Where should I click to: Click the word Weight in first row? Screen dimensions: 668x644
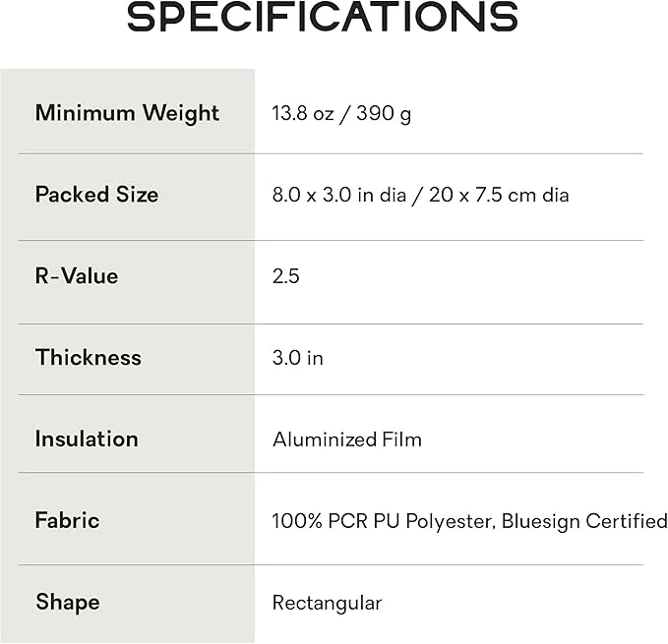pos(181,114)
